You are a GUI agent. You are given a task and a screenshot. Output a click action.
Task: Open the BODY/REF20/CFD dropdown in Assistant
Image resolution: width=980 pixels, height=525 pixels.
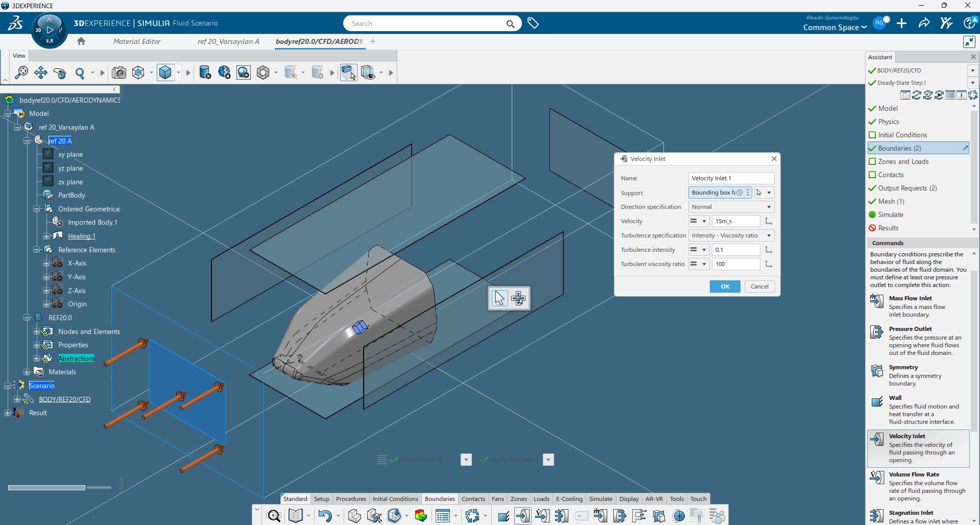(x=972, y=70)
